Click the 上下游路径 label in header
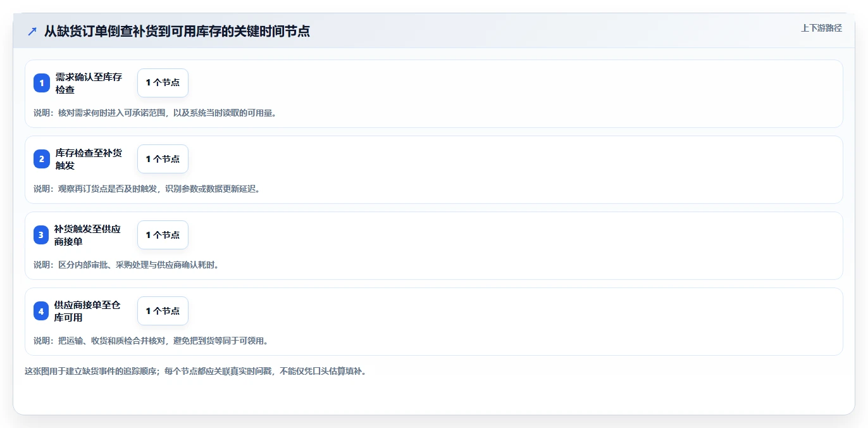Image resolution: width=868 pixels, height=428 pixels. (x=821, y=28)
